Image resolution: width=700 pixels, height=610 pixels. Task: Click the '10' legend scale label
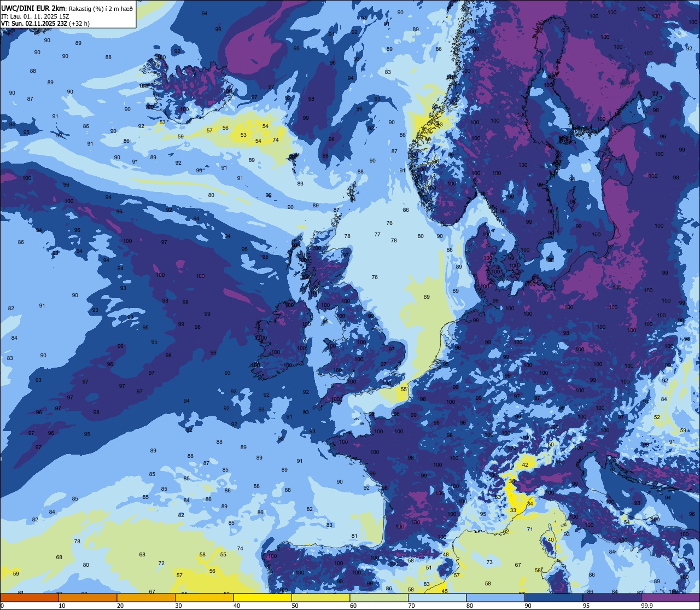(x=62, y=606)
